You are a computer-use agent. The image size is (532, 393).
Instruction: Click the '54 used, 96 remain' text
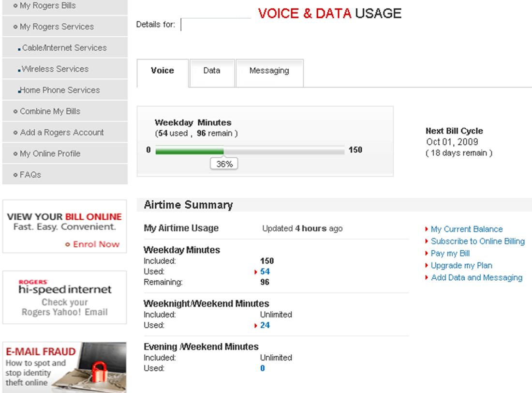pyautogui.click(x=196, y=134)
